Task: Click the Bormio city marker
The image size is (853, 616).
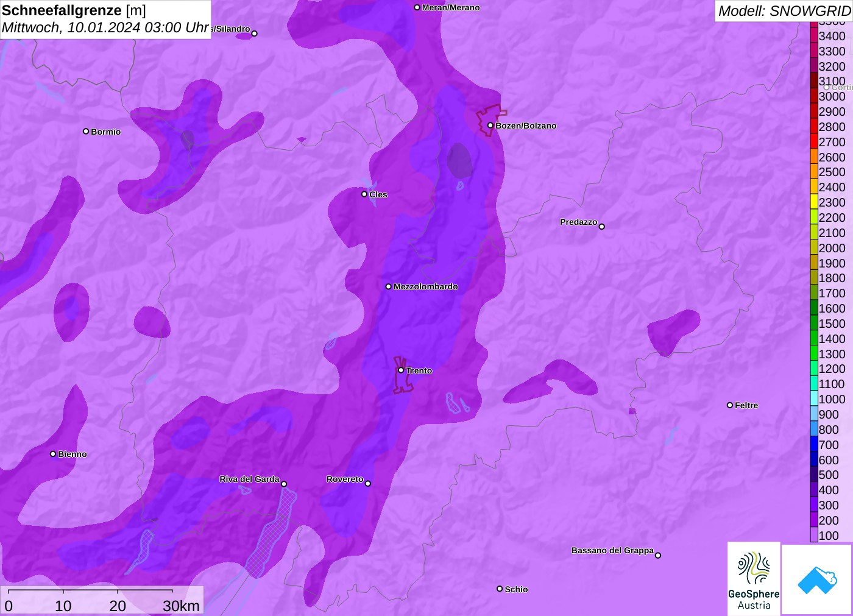Action: [x=86, y=131]
